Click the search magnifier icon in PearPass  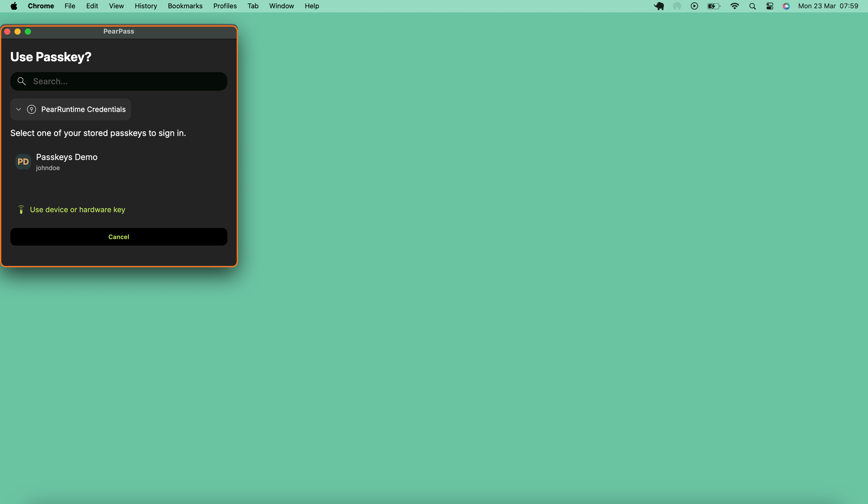tap(21, 81)
